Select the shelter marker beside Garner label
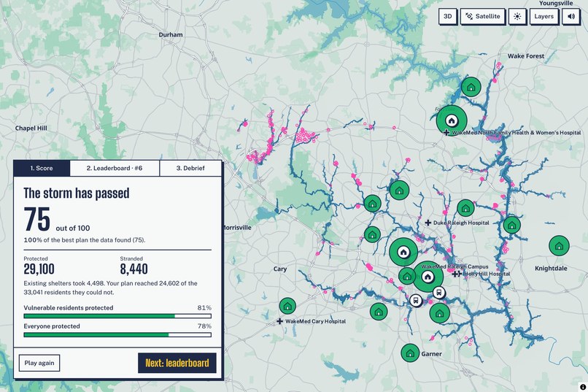Screen dimensions: 588x392 point(410,353)
